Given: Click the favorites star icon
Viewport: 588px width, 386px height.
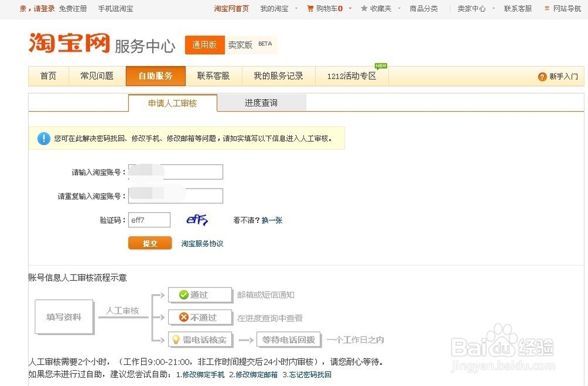Looking at the screenshot, I should (x=364, y=8).
